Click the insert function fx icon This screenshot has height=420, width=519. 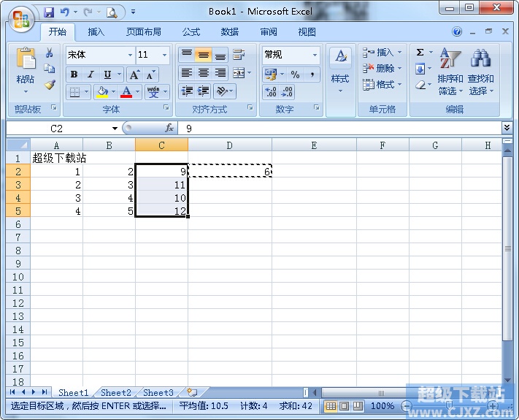click(169, 128)
